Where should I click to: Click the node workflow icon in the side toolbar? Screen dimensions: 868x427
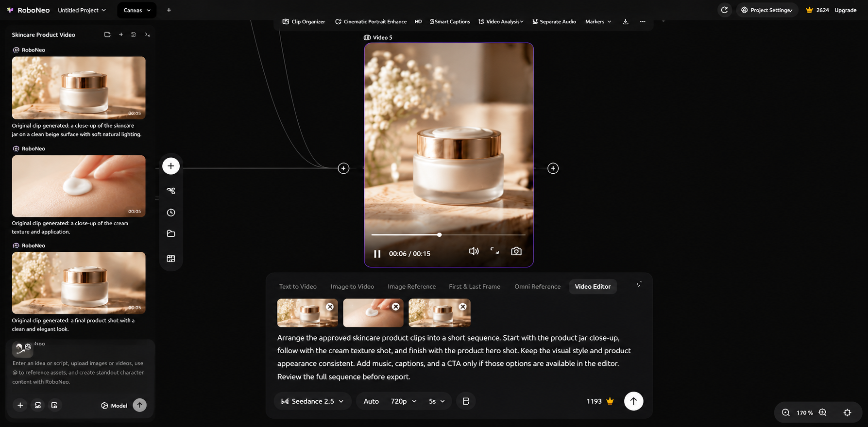tap(171, 191)
